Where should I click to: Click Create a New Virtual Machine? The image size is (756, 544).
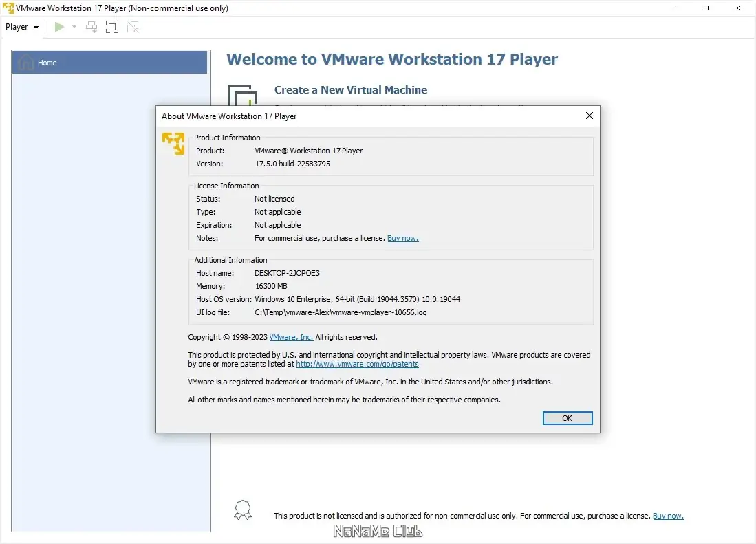pyautogui.click(x=351, y=90)
